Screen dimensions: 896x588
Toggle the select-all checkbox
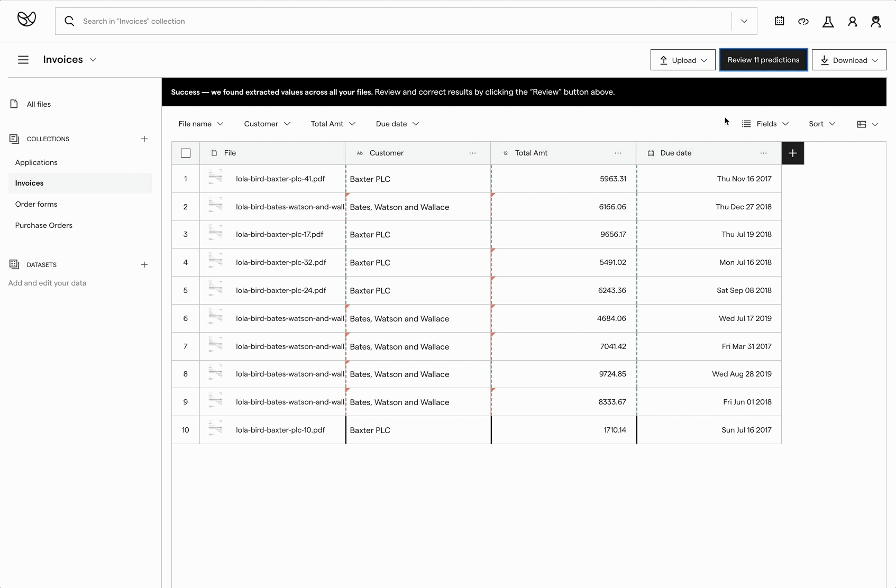pos(186,153)
